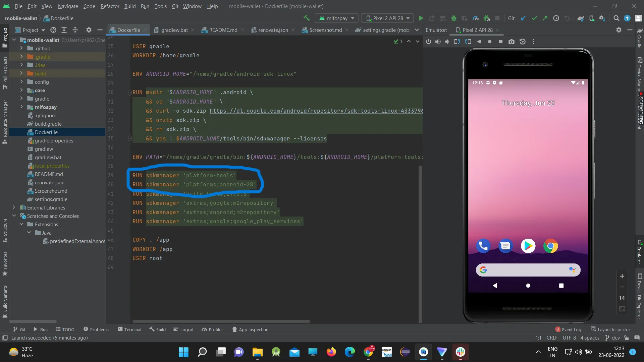Switch to the README.md editor tab
Screen dimensions: 644x362
click(x=223, y=30)
